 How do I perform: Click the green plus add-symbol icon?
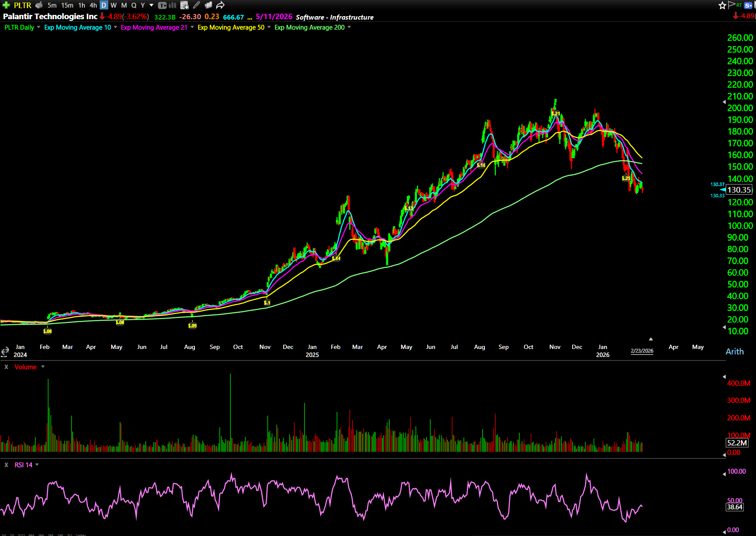pos(6,5)
